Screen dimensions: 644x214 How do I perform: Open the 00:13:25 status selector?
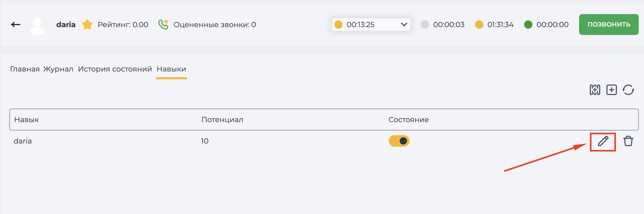371,25
